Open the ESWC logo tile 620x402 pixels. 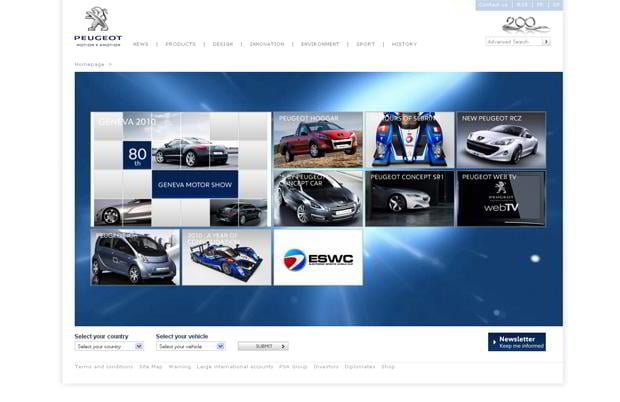[318, 257]
